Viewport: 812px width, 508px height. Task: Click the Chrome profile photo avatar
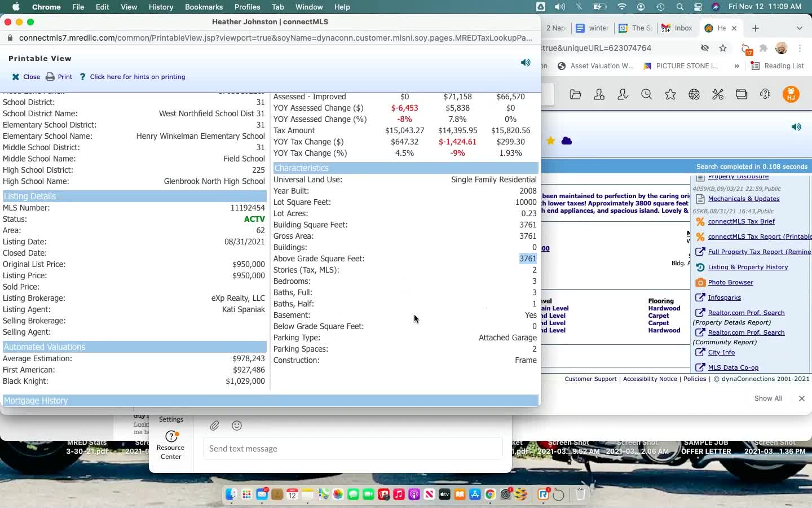[782, 48]
